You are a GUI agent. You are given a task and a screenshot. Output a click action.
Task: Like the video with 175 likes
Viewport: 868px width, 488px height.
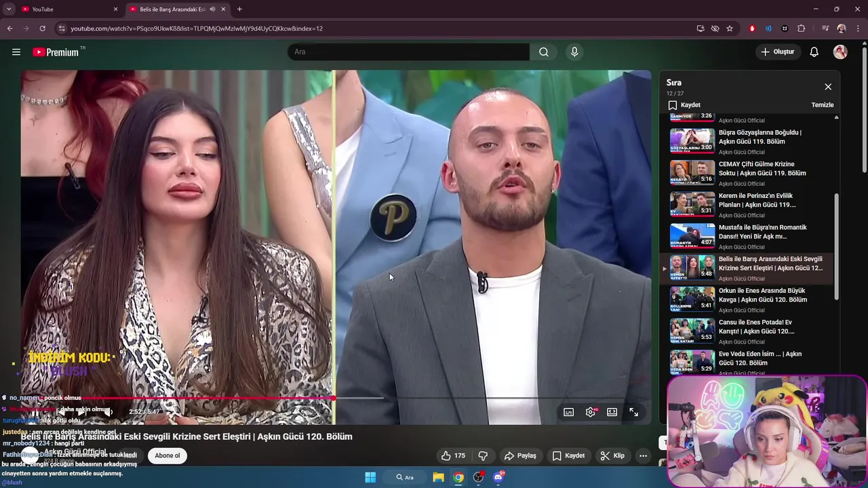(452, 455)
